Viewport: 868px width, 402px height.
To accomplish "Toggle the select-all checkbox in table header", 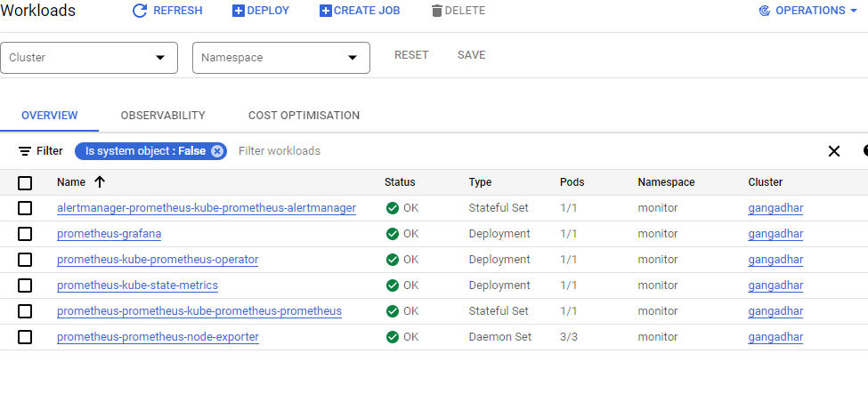I will (x=25, y=182).
